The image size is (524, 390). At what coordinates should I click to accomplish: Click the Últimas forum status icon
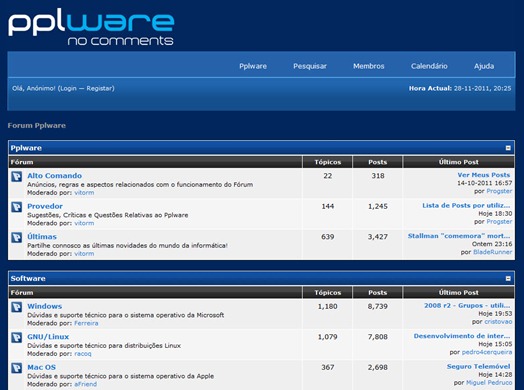point(17,238)
